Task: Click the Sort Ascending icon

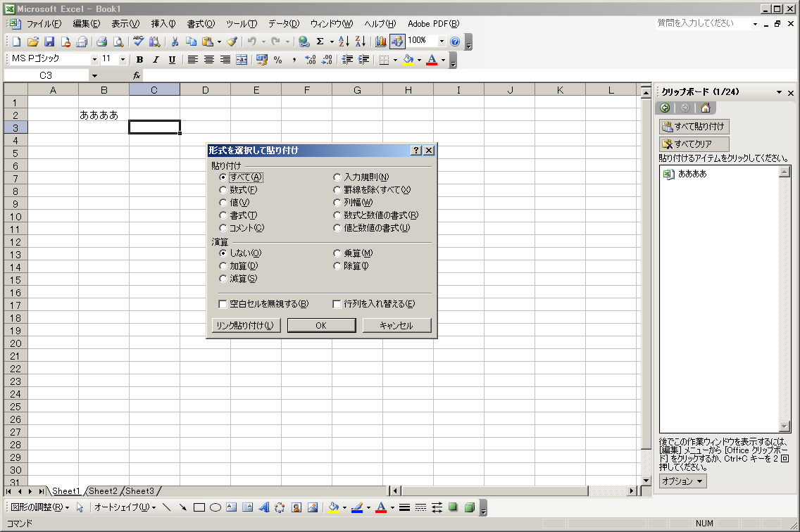Action: click(344, 42)
